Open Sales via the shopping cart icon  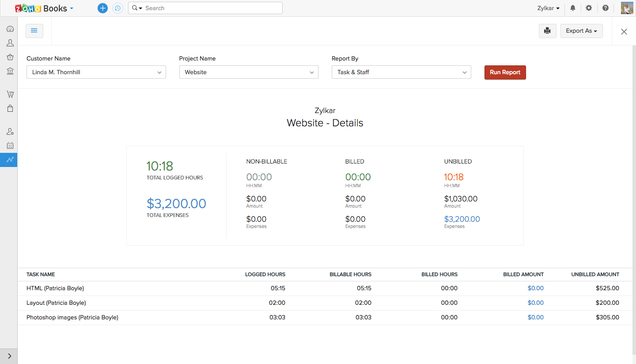(10, 94)
